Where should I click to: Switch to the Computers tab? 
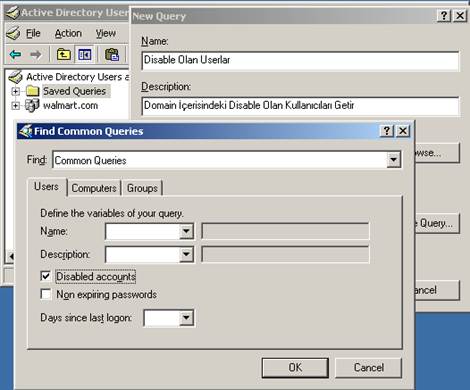click(x=94, y=188)
